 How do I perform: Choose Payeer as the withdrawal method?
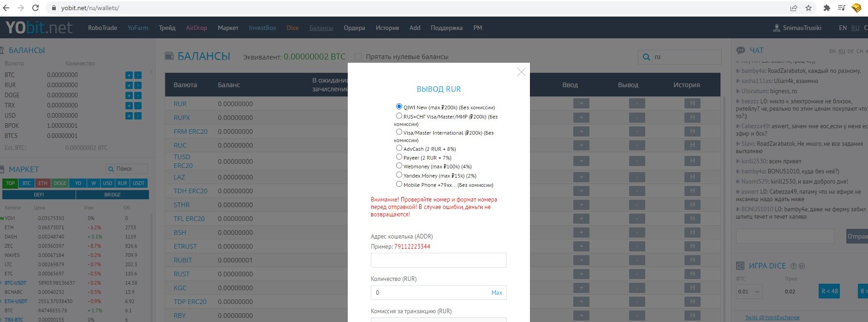(399, 157)
